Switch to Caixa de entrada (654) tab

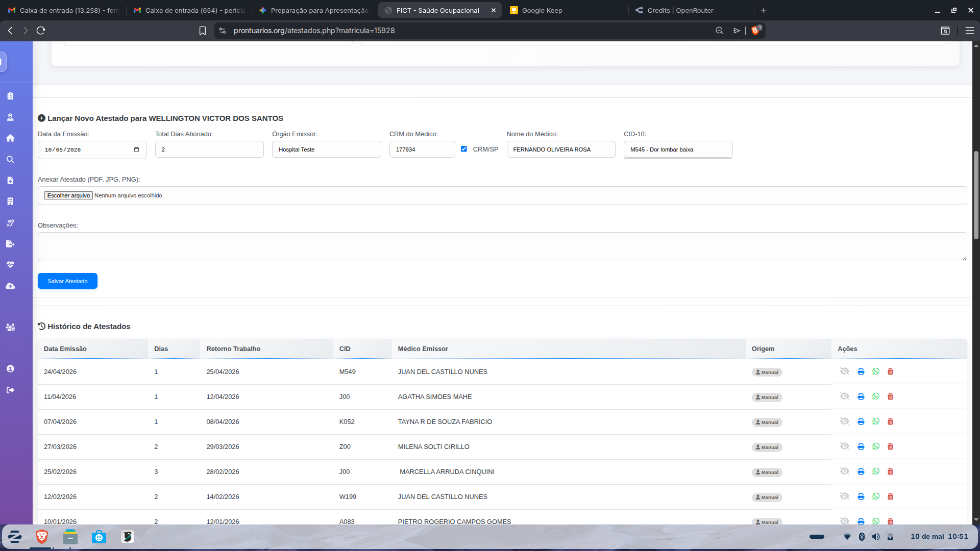(x=189, y=10)
